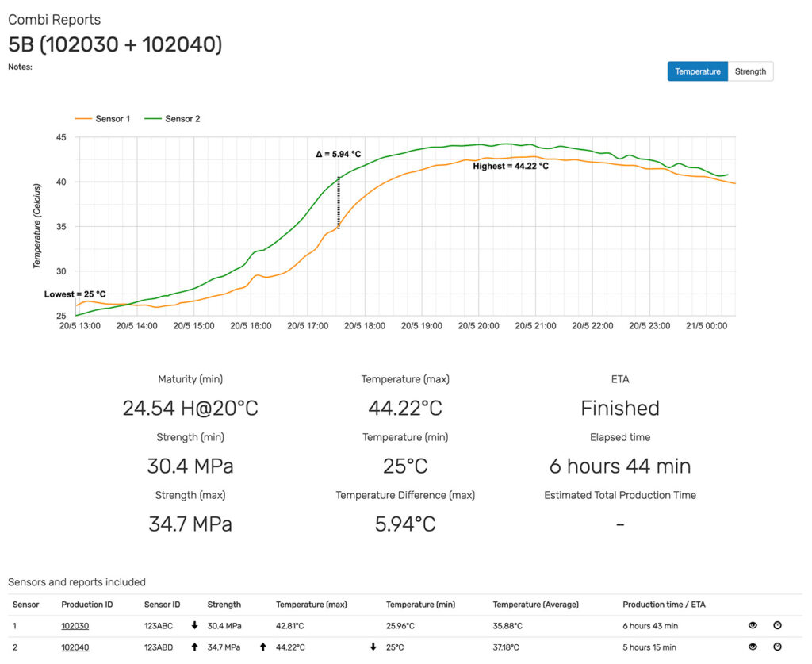This screenshot has width=812, height=664.
Task: Open the clock icon for row 102040
Action: point(777,647)
